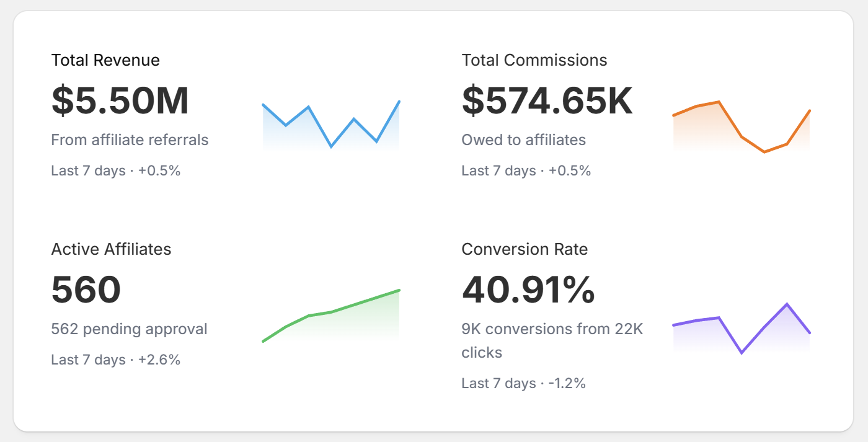Click the Active Affiliates heading
The height and width of the screenshot is (442, 868).
pyautogui.click(x=112, y=249)
